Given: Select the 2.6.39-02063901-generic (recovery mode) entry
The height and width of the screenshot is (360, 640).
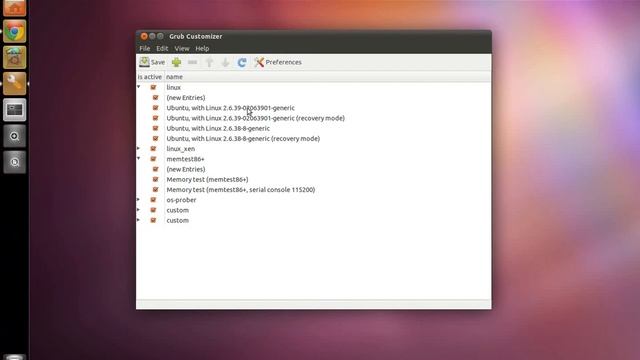Looking at the screenshot, I should (x=256, y=118).
